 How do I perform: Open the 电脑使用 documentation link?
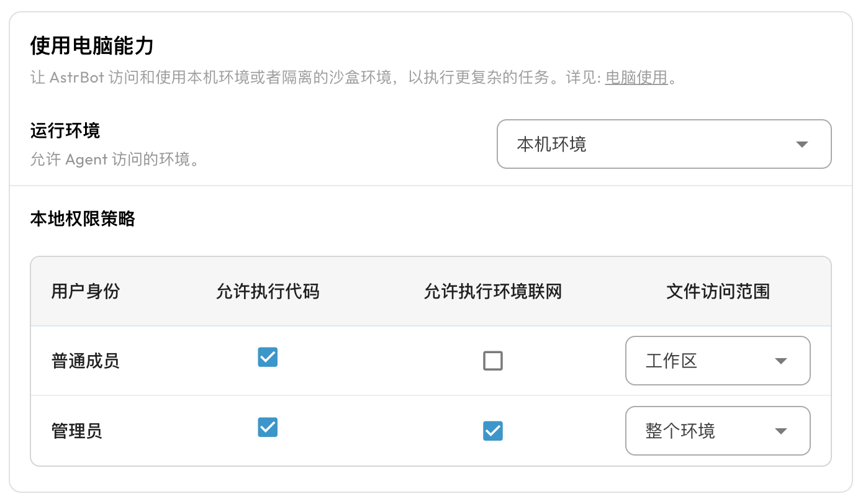tap(636, 78)
